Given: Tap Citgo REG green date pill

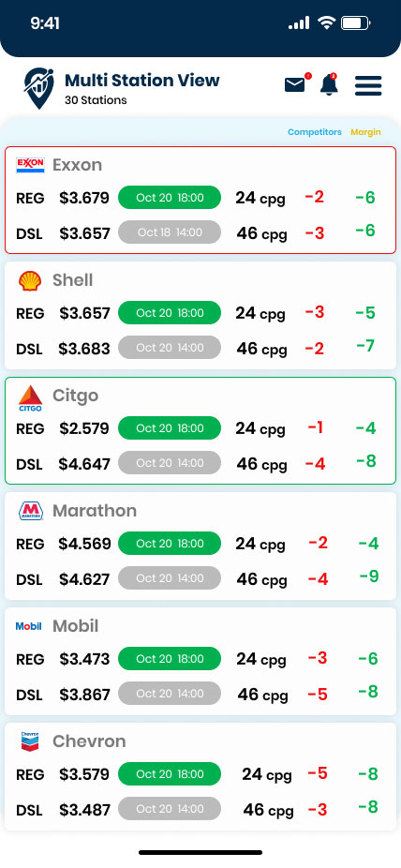Looking at the screenshot, I should 170,428.
